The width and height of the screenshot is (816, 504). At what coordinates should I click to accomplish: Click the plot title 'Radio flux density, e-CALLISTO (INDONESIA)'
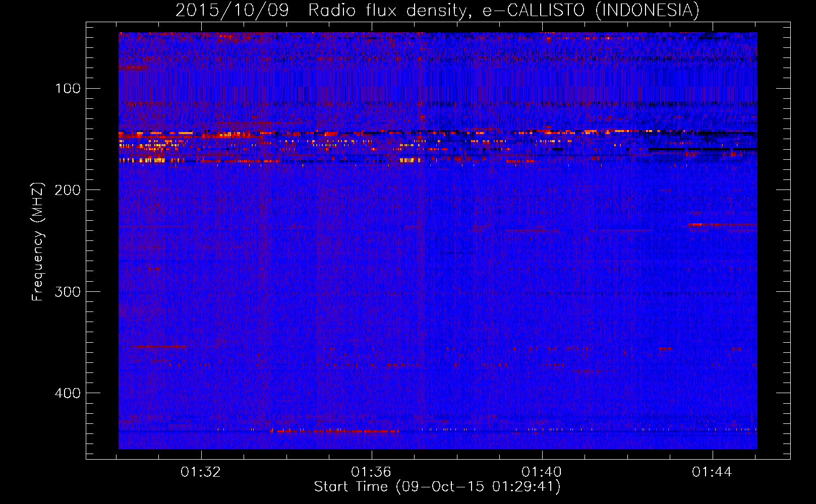tap(504, 10)
